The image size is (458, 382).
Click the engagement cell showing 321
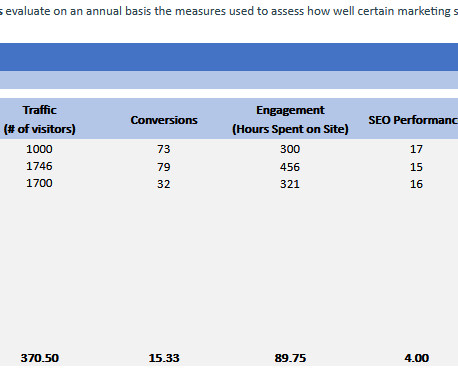(290, 184)
